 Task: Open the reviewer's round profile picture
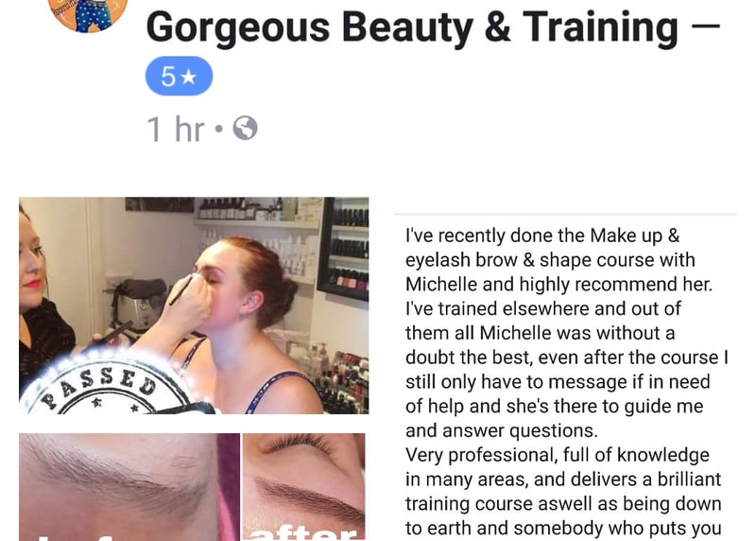(x=88, y=14)
